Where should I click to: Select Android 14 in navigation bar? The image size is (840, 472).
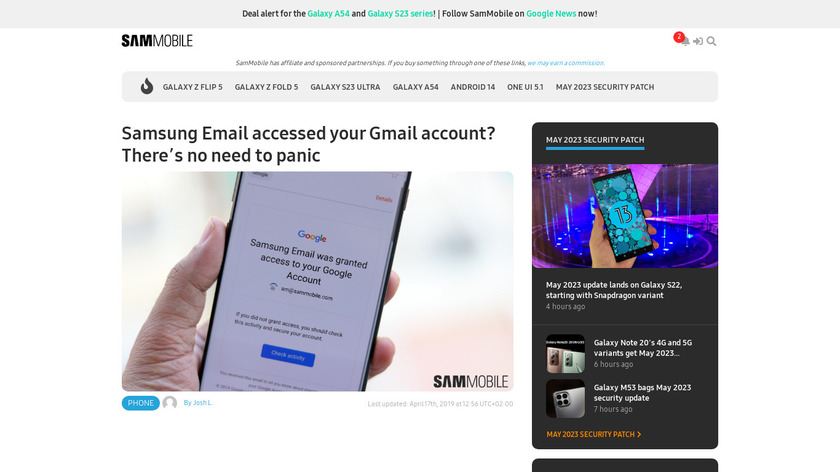[x=472, y=87]
